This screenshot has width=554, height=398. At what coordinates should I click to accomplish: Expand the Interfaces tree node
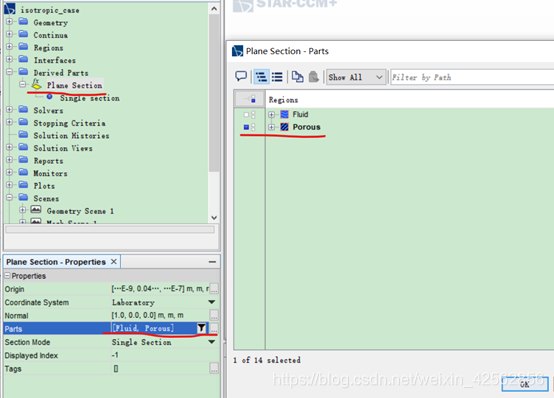click(10, 59)
